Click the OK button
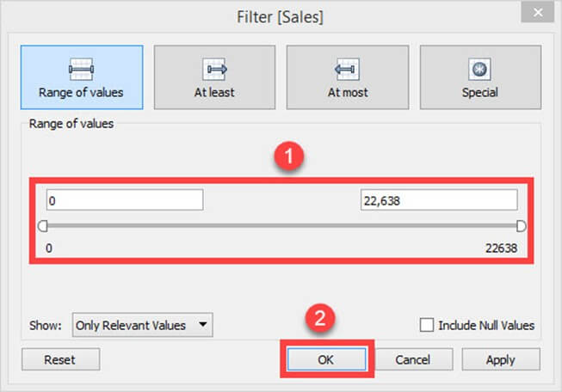 coord(324,359)
